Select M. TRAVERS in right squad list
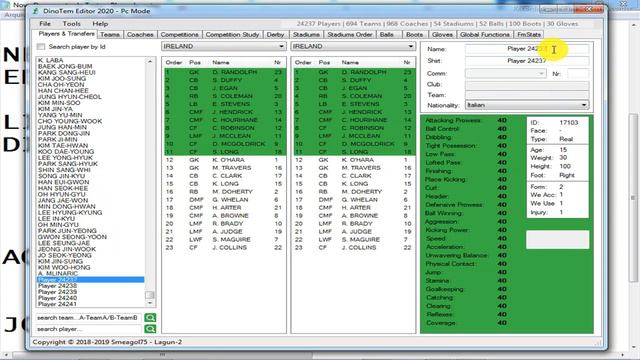This screenshot has height=360, width=640. tap(361, 168)
